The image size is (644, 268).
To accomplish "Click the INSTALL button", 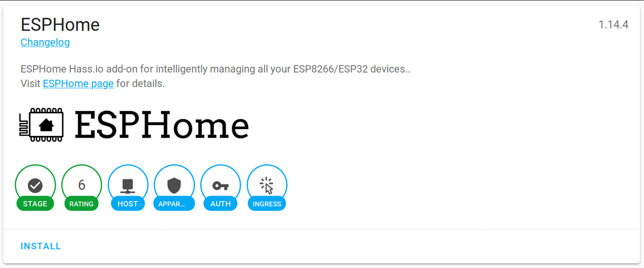I will 41,246.
